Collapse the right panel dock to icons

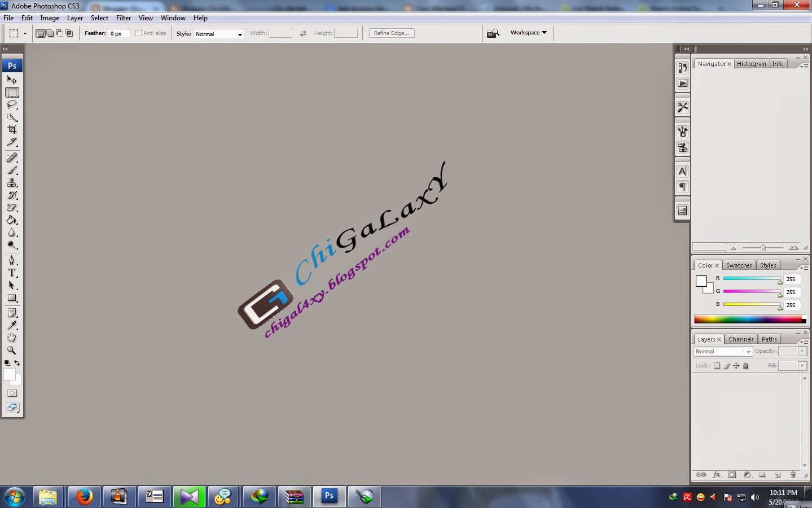click(806, 49)
